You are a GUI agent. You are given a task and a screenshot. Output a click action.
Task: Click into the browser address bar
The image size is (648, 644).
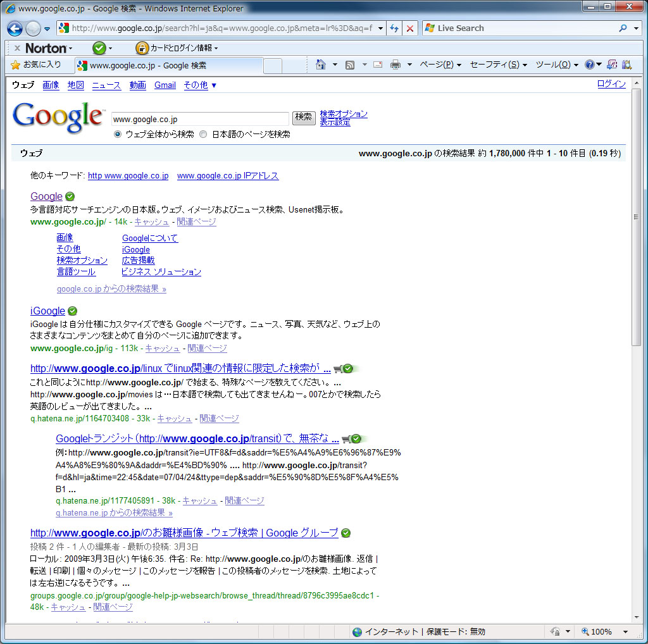pyautogui.click(x=222, y=28)
